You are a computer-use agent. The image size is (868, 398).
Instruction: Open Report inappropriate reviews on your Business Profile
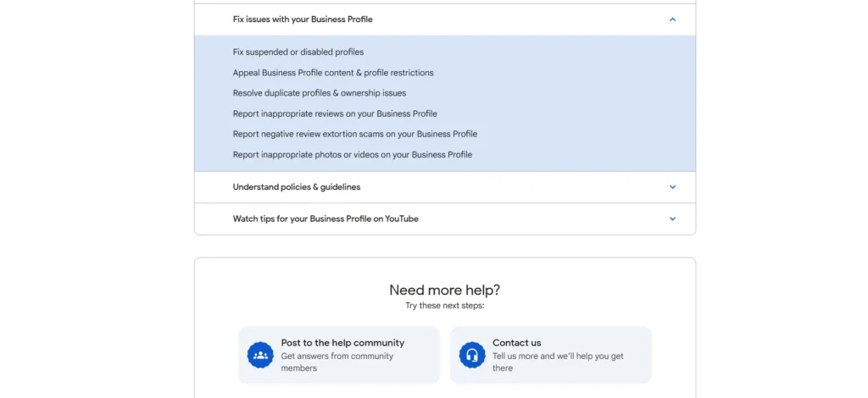click(335, 113)
